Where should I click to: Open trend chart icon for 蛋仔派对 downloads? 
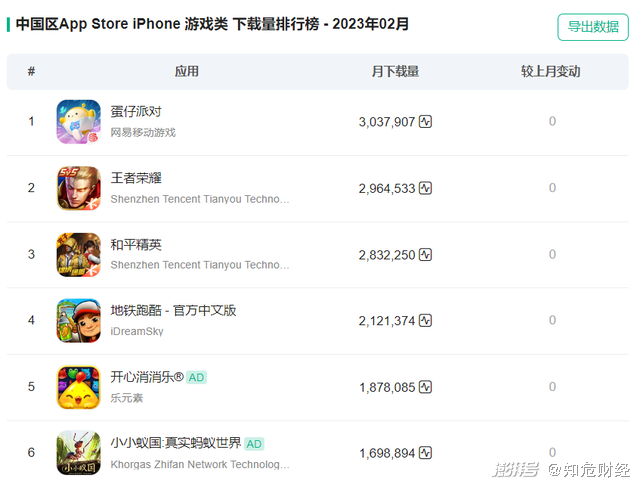tap(425, 122)
